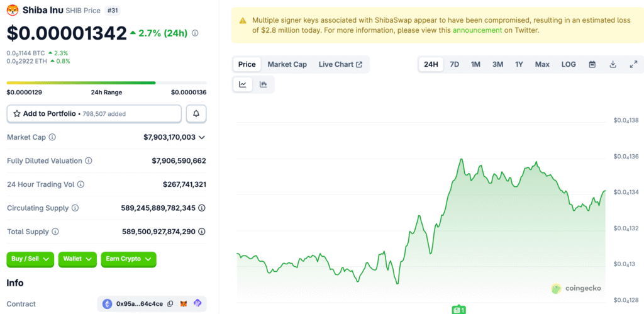Open the announcement link in the banner
Screen dimensions: 644x314
[477, 30]
